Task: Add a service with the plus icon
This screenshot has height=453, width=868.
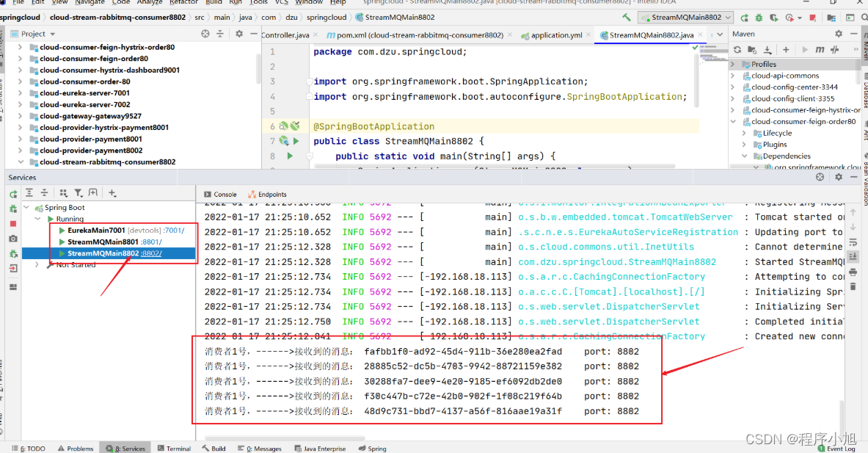Action: point(112,192)
